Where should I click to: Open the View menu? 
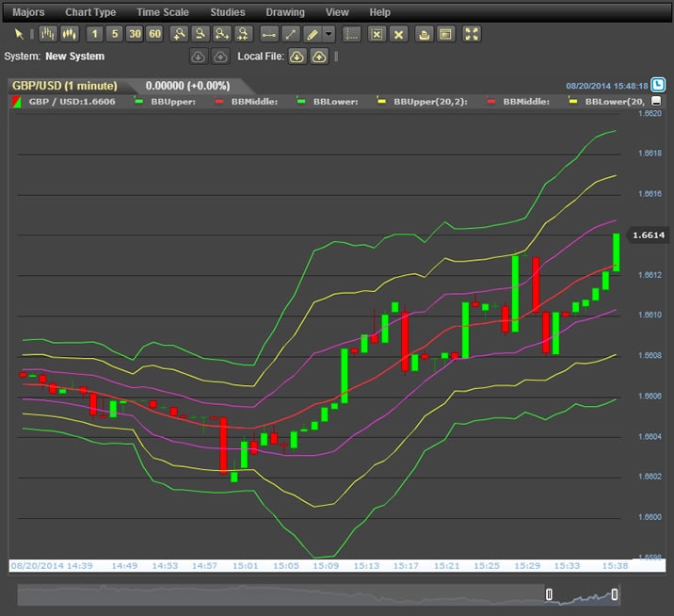[x=337, y=12]
